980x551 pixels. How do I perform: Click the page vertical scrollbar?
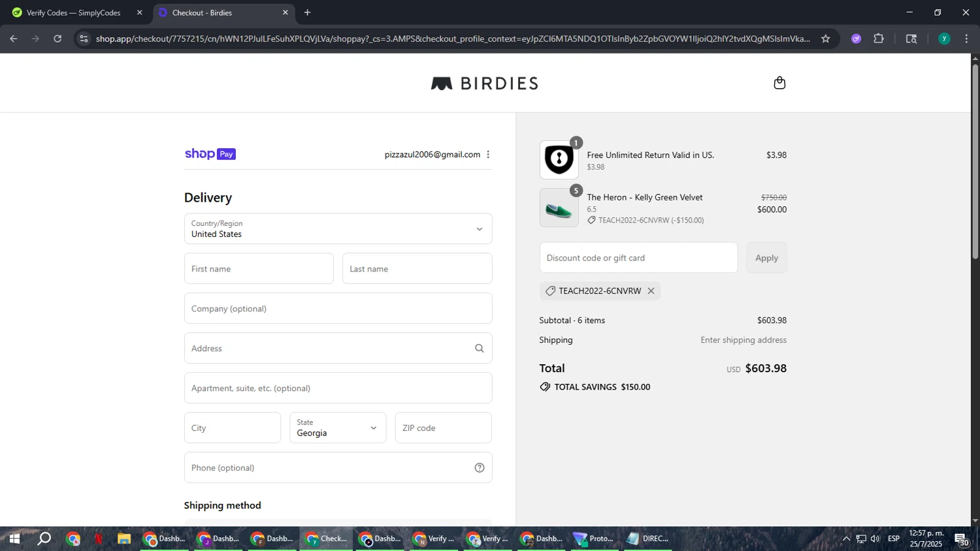coord(975,162)
